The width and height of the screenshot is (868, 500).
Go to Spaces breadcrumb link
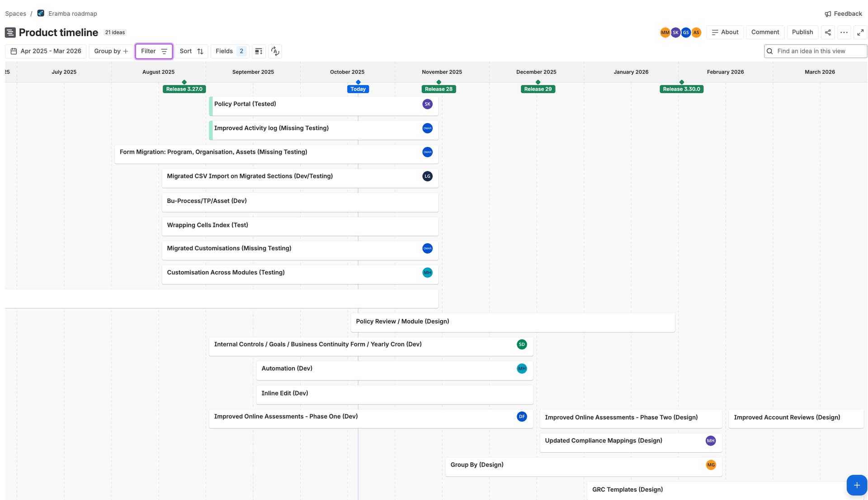15,14
